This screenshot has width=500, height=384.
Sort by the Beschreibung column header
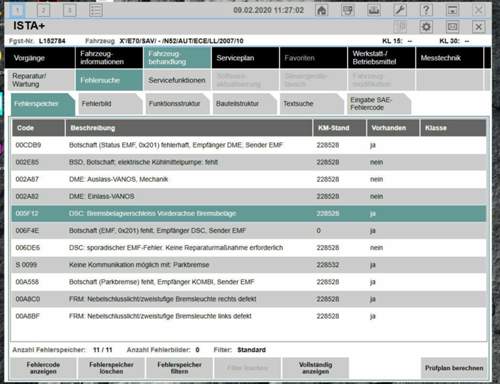point(189,128)
